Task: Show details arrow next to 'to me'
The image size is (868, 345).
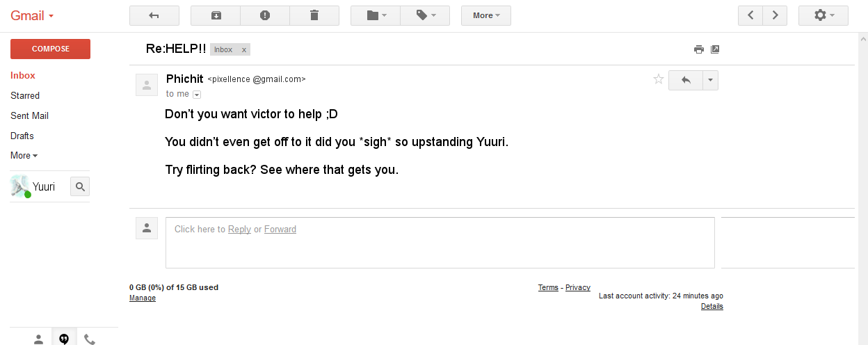Action: click(x=197, y=95)
